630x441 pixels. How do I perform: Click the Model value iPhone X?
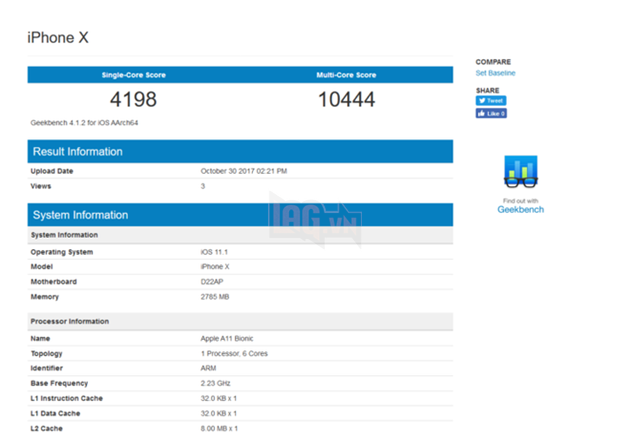click(x=215, y=267)
